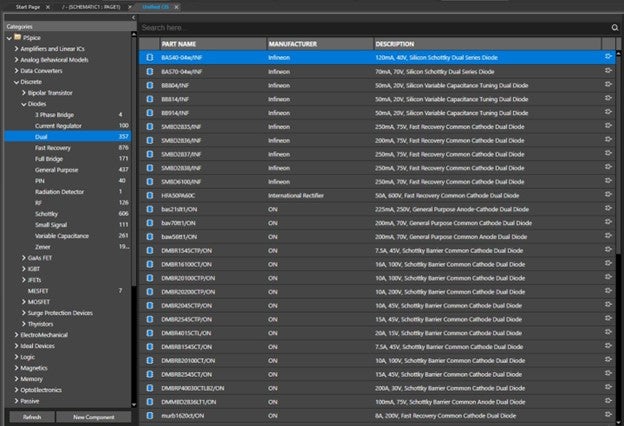
Task: Expand Analog Behavioral Models category
Action: coord(16,60)
